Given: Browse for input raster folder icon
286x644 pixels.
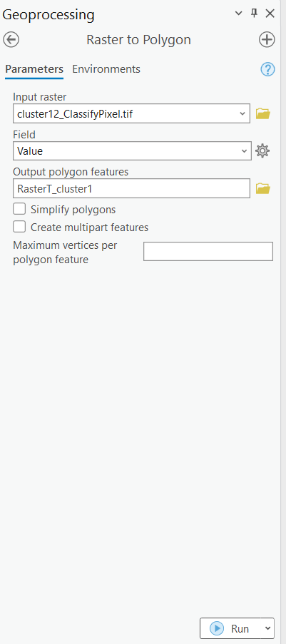Looking at the screenshot, I should [x=263, y=114].
